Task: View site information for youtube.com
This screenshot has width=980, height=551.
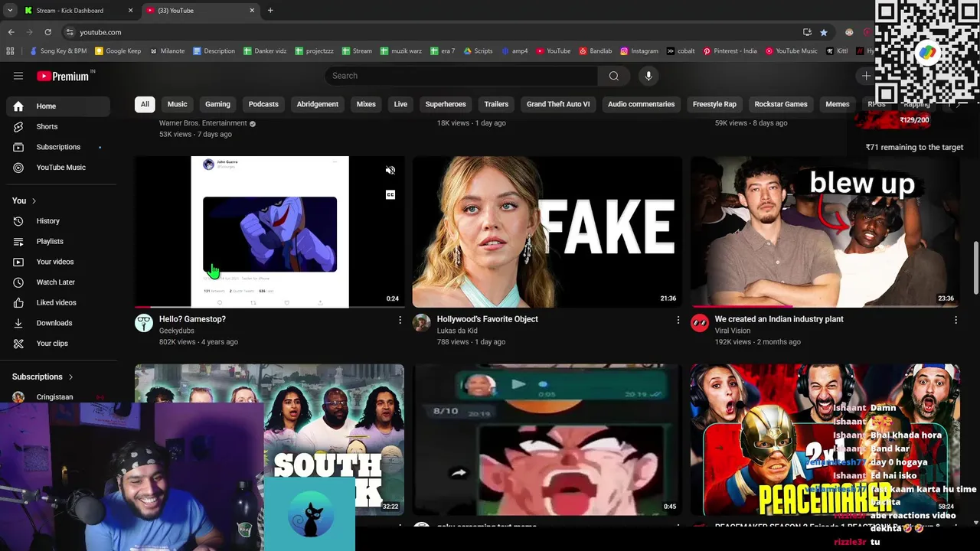Action: [70, 32]
